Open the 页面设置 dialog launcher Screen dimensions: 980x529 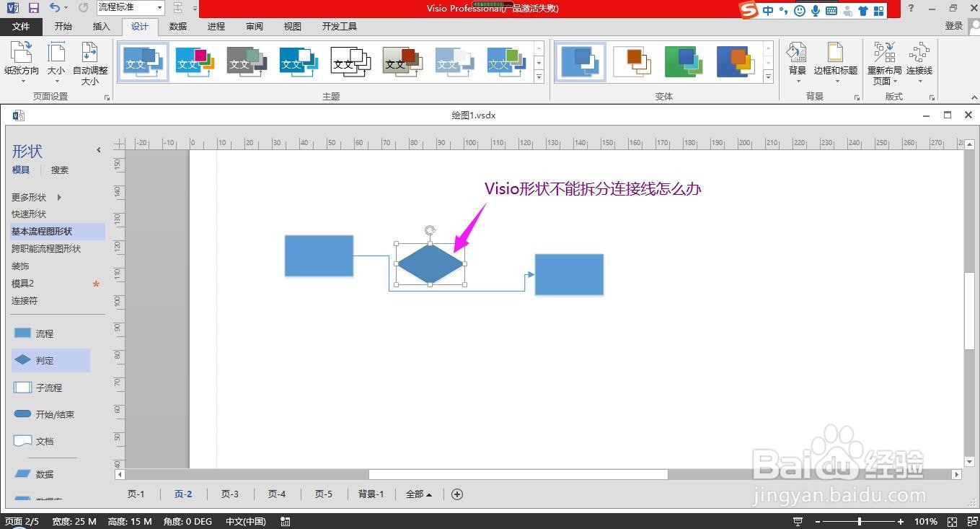click(107, 97)
